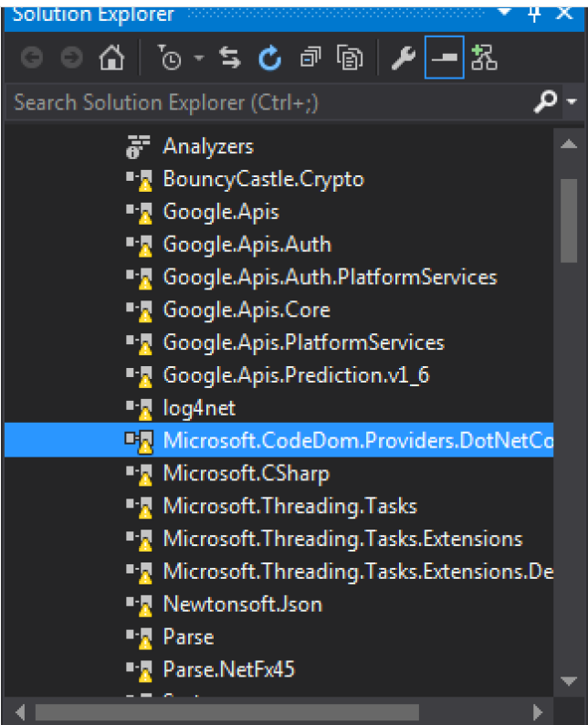Click the reference icon beside Google.Apis
Screen dimensions: 588x725
(x=139, y=213)
